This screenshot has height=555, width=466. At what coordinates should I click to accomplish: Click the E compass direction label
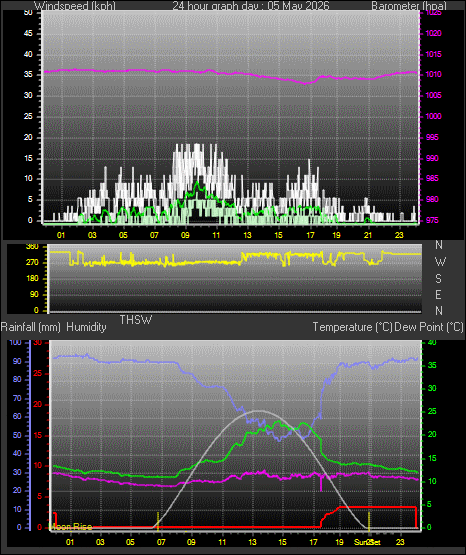[x=438, y=295]
